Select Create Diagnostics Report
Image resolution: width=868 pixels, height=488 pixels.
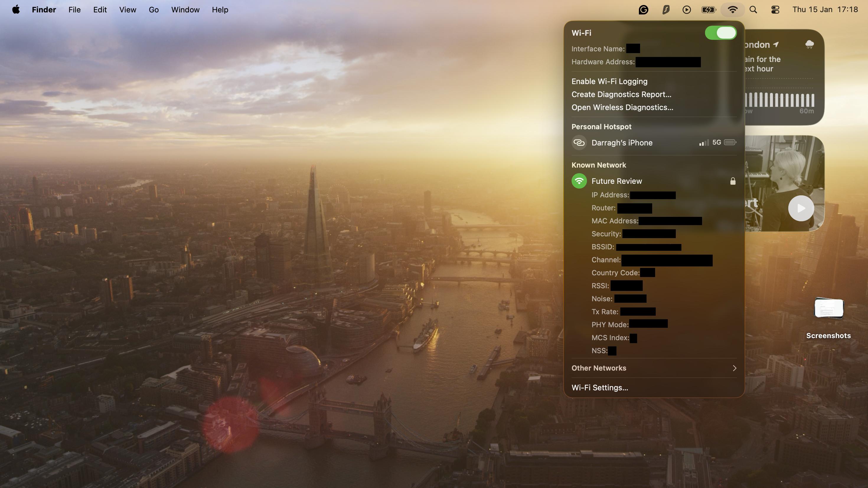coord(621,94)
